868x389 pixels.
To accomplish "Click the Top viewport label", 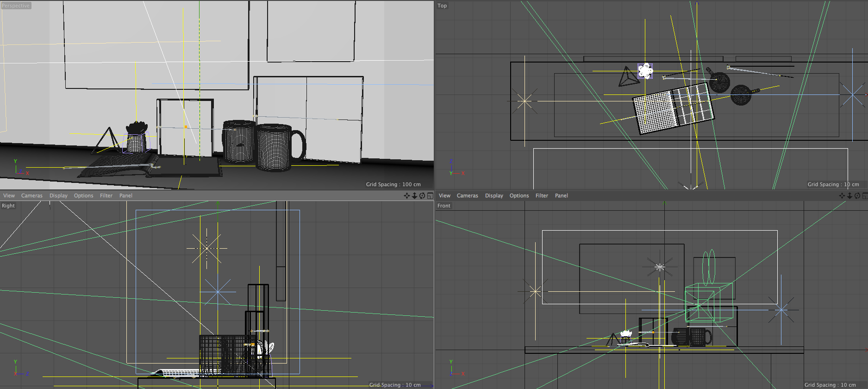I will point(442,6).
